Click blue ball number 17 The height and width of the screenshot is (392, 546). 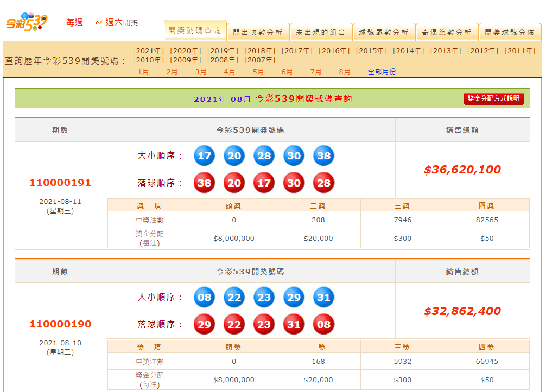pos(205,156)
